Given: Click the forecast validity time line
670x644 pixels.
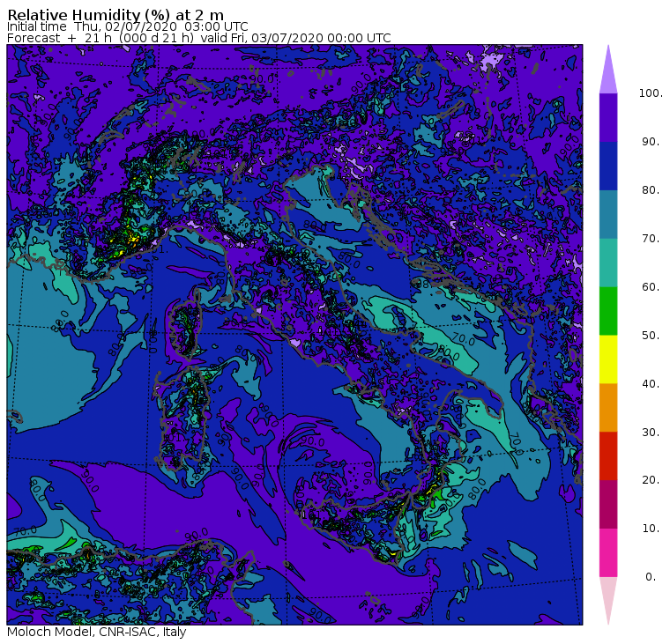Looking at the screenshot, I should [199, 38].
